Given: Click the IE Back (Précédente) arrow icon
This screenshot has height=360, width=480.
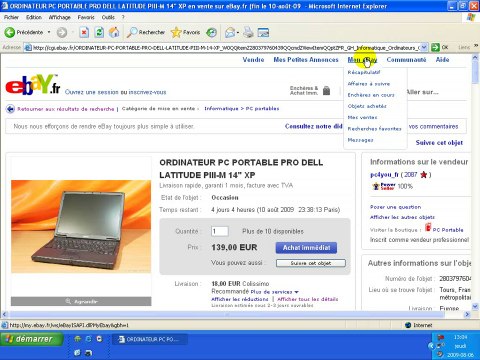Looking at the screenshot, I should click(10, 32).
